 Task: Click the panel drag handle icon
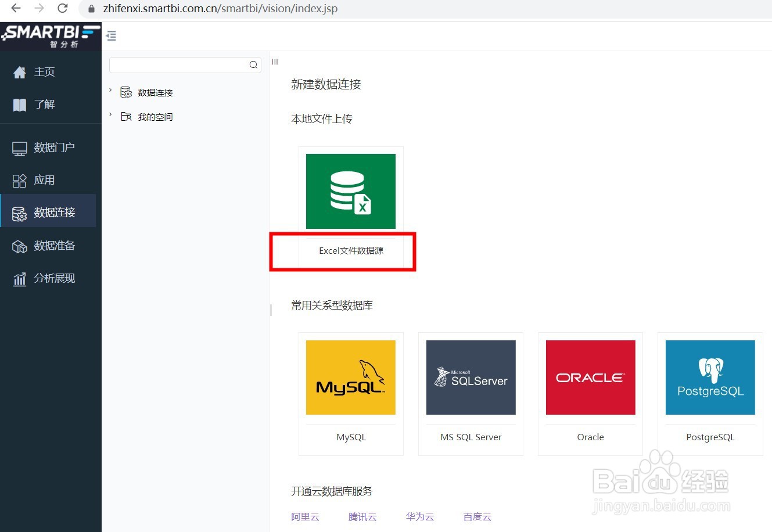coord(275,62)
